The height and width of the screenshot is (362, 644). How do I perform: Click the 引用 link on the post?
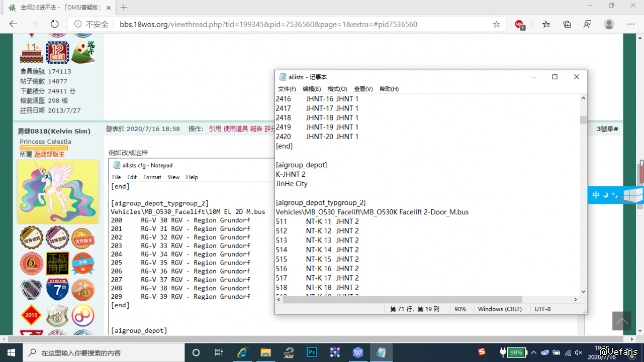click(x=215, y=129)
